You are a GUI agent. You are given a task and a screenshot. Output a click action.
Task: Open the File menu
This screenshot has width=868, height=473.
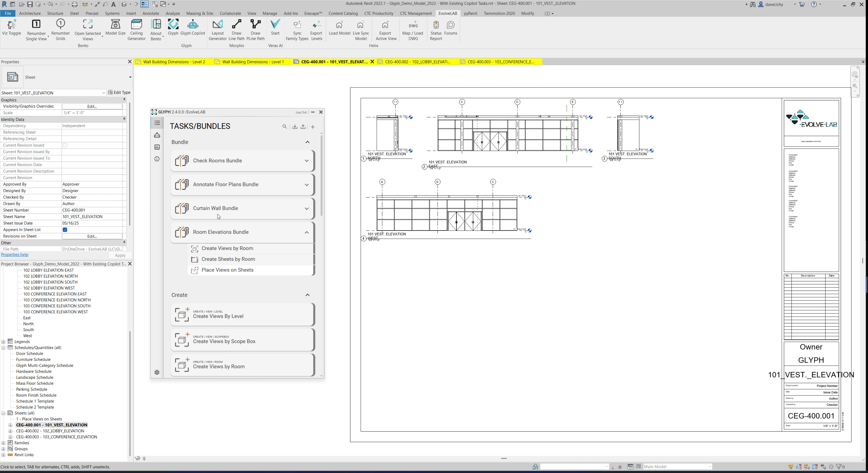(x=8, y=14)
